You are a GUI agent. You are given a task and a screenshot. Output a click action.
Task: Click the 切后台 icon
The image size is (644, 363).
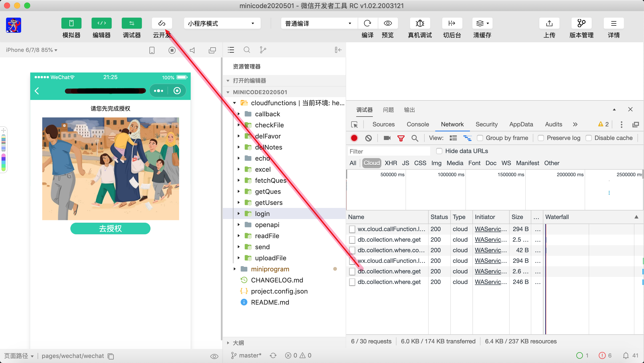pyautogui.click(x=452, y=23)
